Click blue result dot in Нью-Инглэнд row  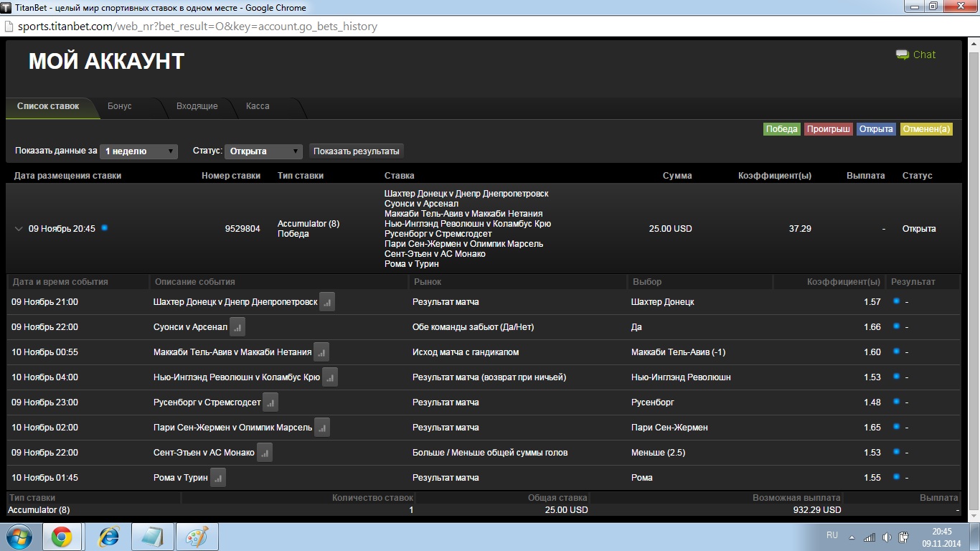(896, 377)
